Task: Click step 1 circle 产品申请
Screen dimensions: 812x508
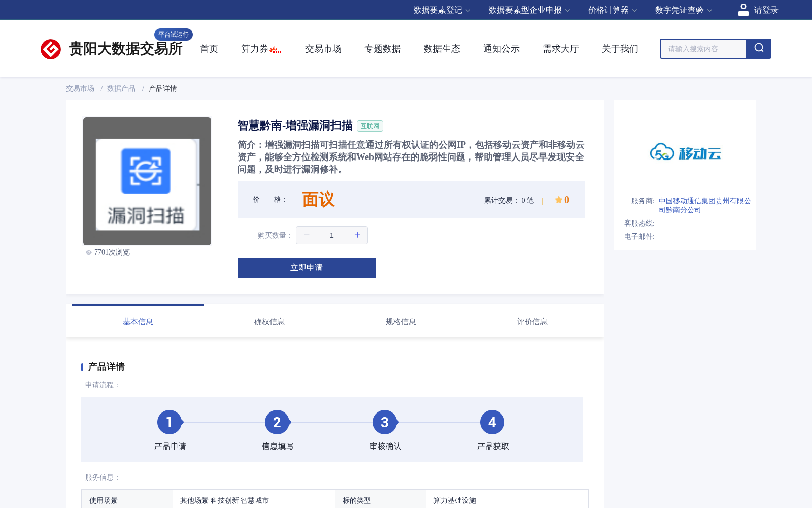Action: pyautogui.click(x=170, y=422)
